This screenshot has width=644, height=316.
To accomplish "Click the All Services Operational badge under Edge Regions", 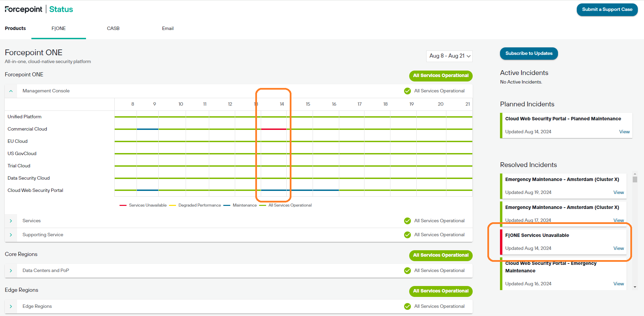I will point(441,291).
